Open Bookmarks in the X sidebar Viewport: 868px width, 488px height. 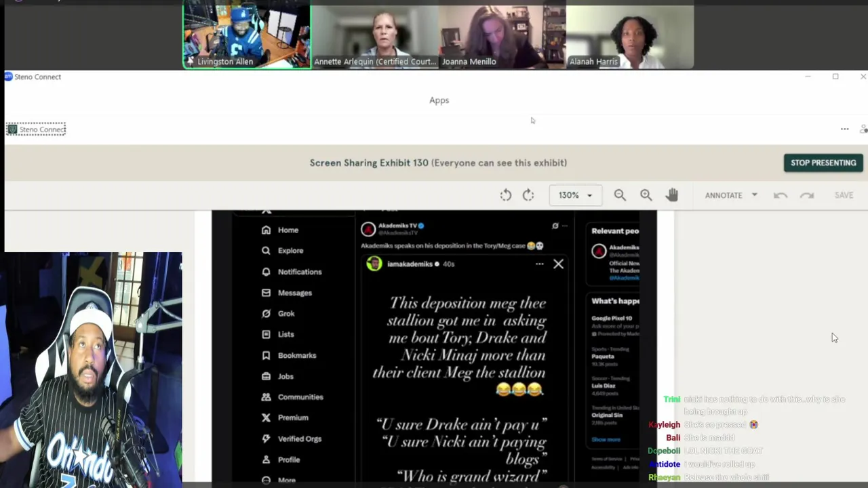[x=289, y=355]
